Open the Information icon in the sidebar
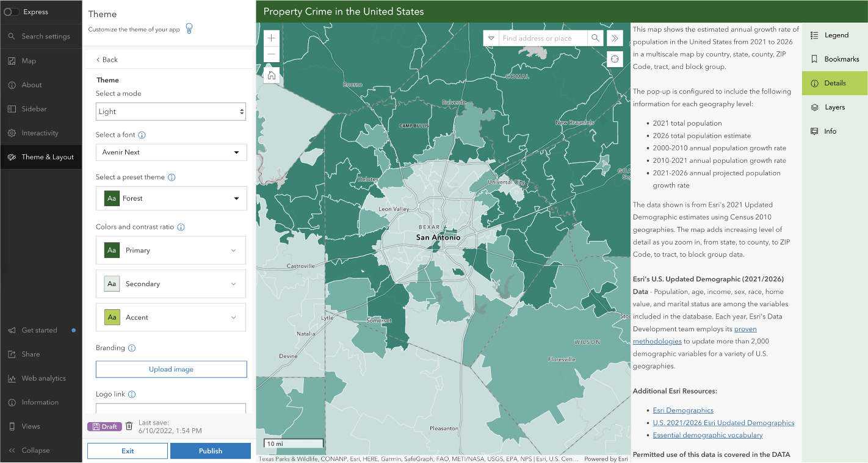 [12, 403]
